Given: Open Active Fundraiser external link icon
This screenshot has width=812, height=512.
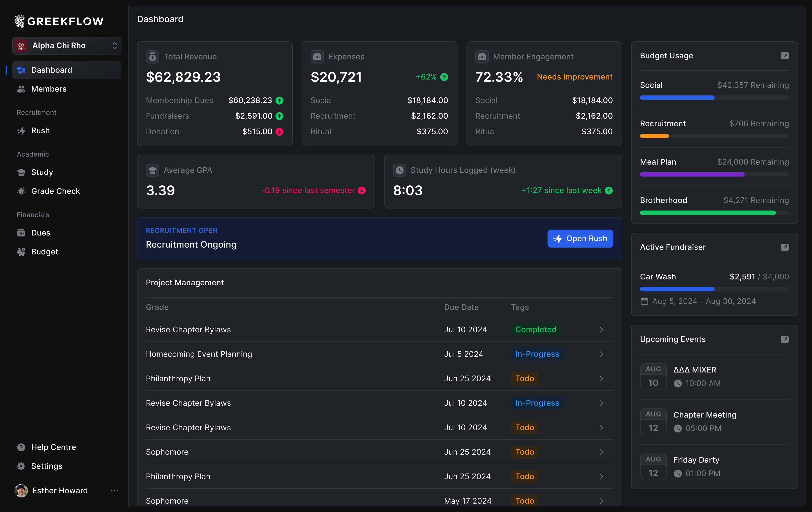Looking at the screenshot, I should pos(784,247).
